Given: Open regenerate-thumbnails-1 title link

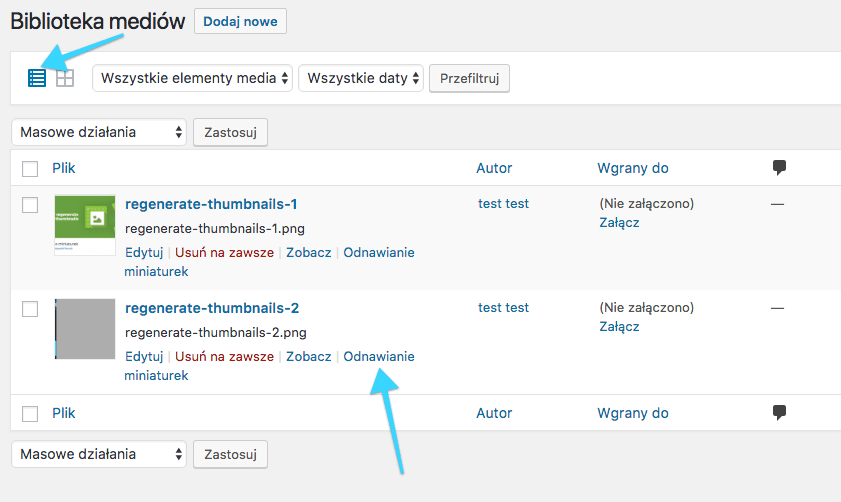Looking at the screenshot, I should (x=211, y=204).
